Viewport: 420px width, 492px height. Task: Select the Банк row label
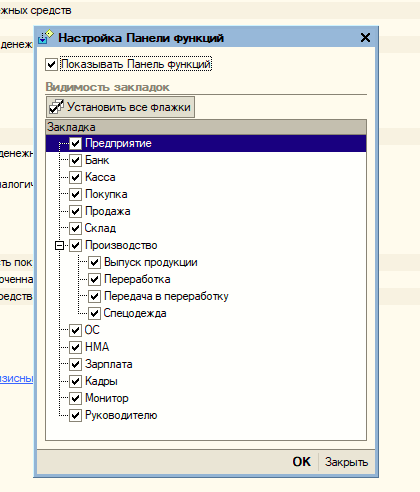tap(97, 160)
